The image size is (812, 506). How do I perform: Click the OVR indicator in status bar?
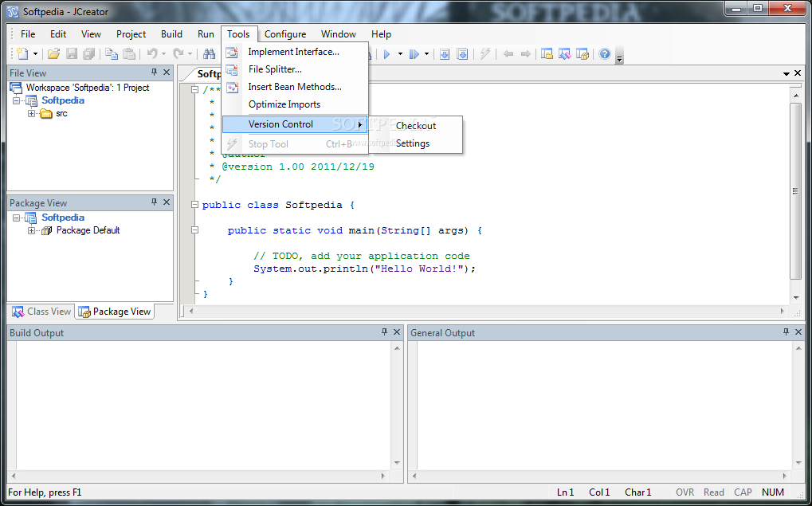click(x=685, y=492)
